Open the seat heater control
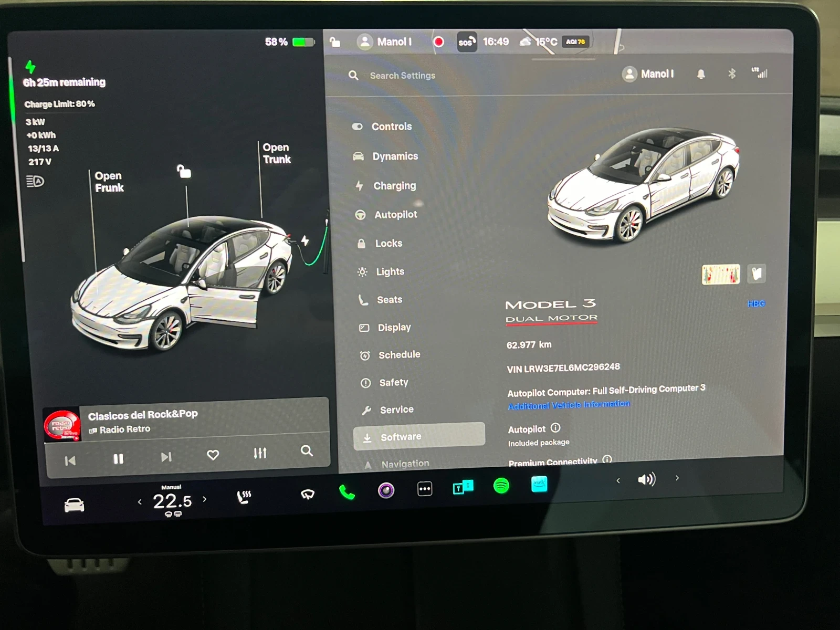This screenshot has width=840, height=630. pyautogui.click(x=244, y=497)
